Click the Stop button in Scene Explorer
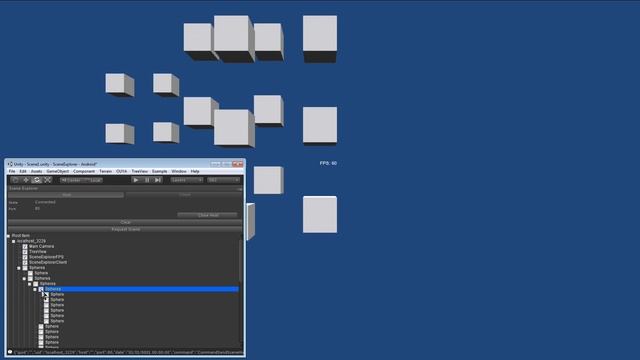Screen dimensions: 640x360 pos(184,195)
